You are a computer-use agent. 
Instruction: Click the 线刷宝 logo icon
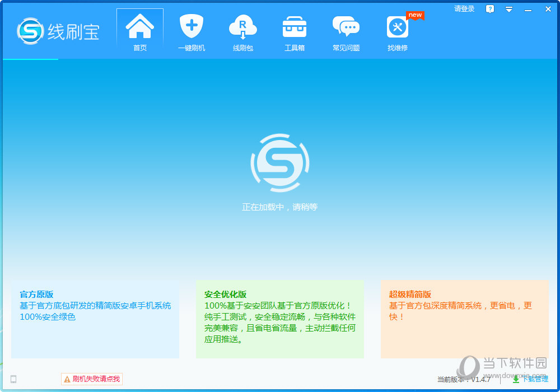point(30,31)
